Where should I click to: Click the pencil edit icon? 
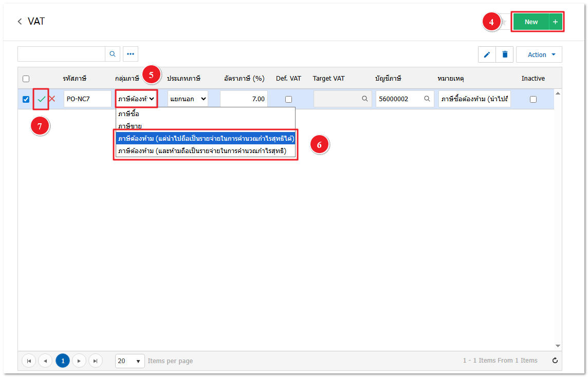click(x=487, y=54)
